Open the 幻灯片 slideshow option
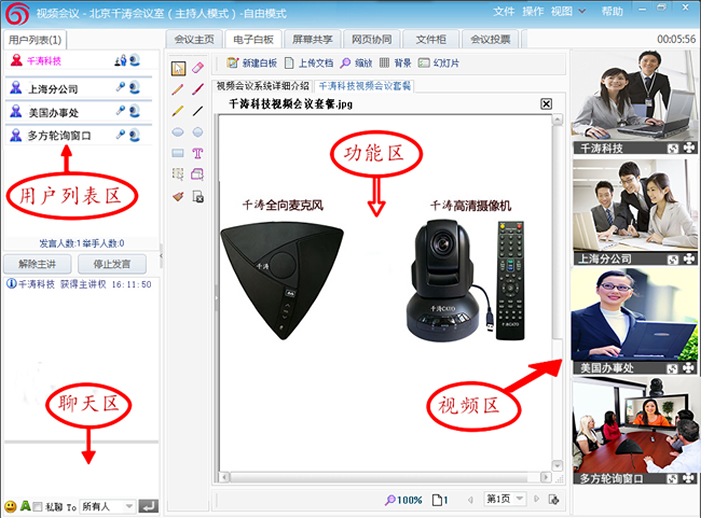 point(439,63)
